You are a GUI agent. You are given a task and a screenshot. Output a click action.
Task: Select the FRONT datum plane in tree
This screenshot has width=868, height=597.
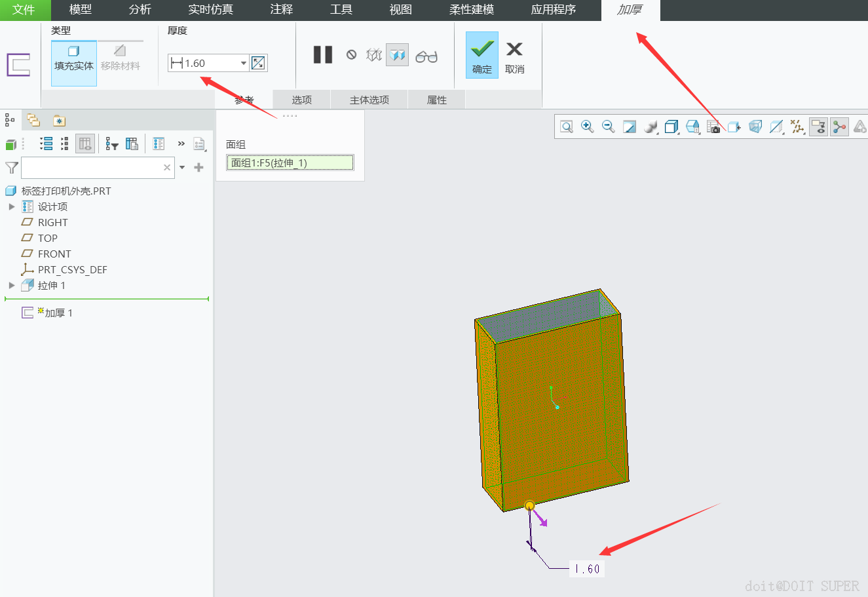point(54,254)
